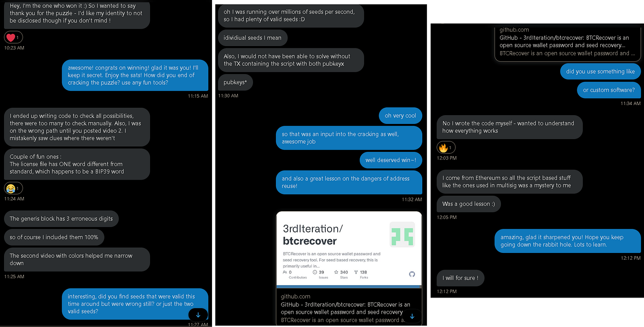
Task: Click the Stars icon showing 340
Action: pos(336,272)
